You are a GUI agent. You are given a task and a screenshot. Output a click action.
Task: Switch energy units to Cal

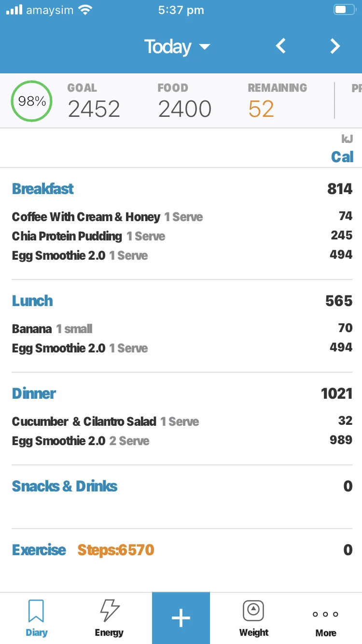342,157
